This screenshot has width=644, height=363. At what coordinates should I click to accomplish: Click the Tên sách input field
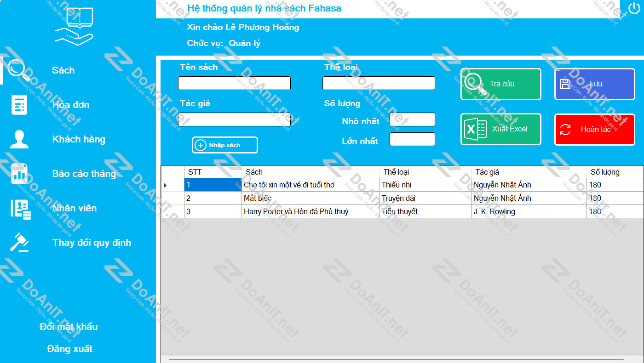point(234,83)
